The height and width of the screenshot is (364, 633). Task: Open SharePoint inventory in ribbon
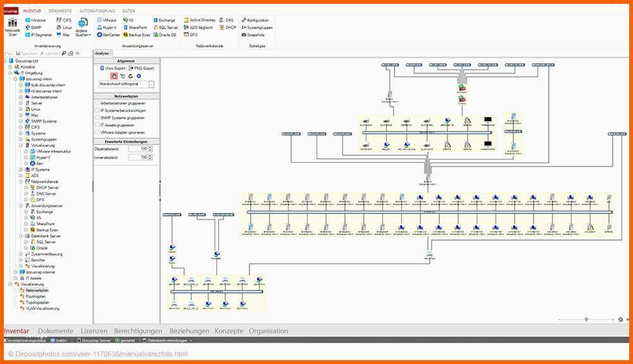(x=135, y=27)
